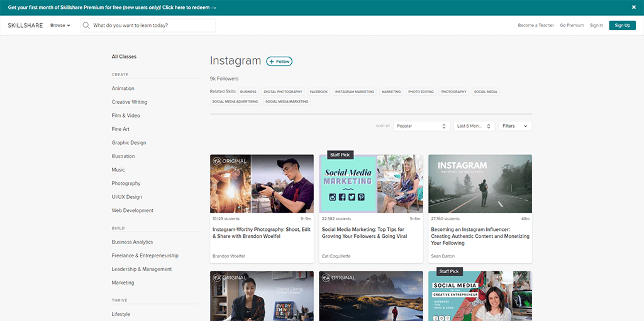Click the Sign Up button
The width and height of the screenshot is (644, 321).
pyautogui.click(x=622, y=25)
